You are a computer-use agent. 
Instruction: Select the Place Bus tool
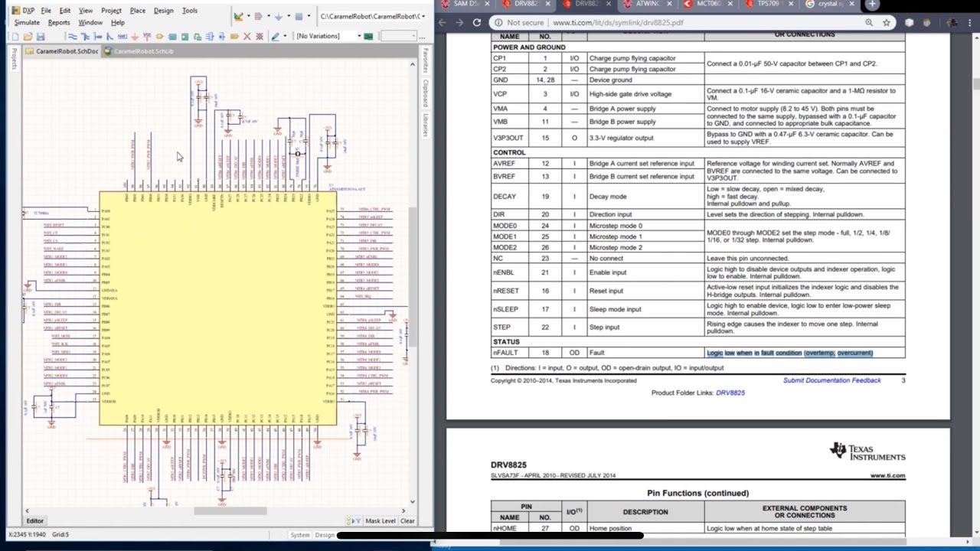coord(84,36)
